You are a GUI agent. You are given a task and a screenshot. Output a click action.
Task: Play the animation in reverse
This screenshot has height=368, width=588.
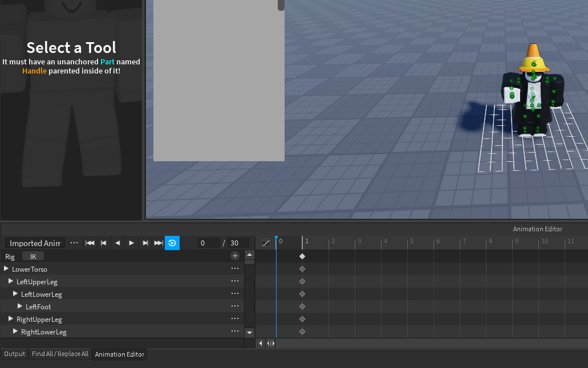tap(117, 243)
